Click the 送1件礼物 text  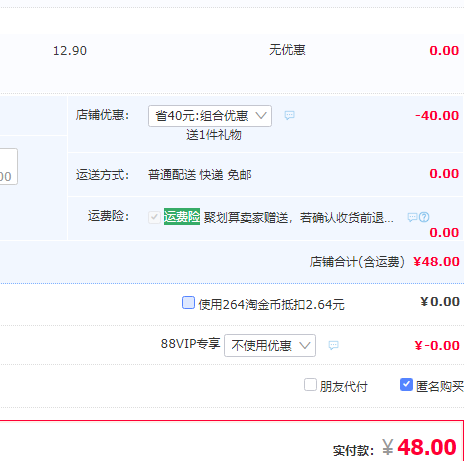214,135
